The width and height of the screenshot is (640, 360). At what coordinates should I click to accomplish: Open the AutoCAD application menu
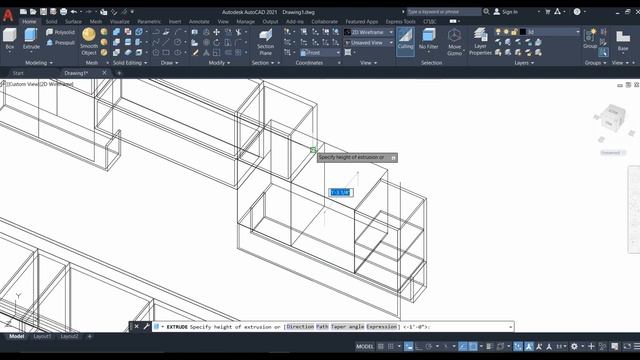click(8, 16)
